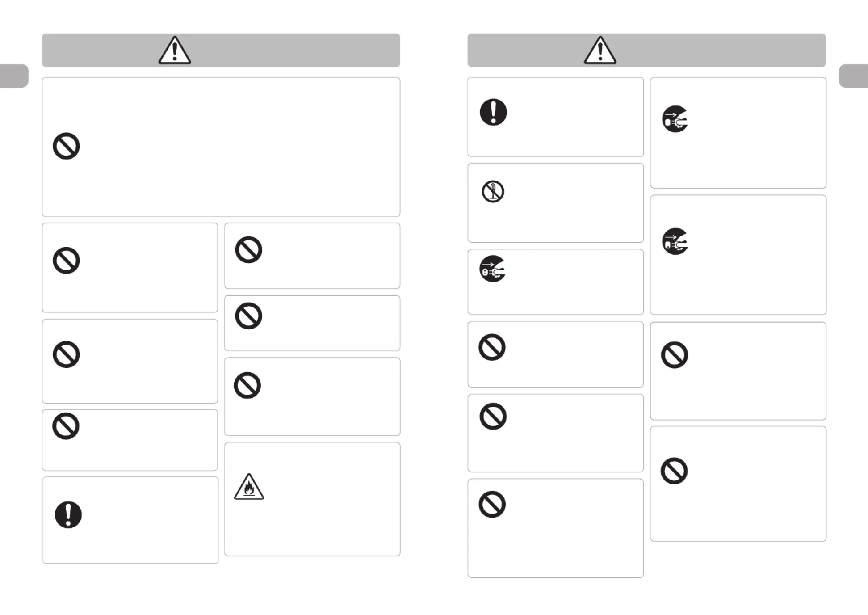Click the prohibition icon right below left-column unplug icon
868x615 pixels.
point(492,347)
